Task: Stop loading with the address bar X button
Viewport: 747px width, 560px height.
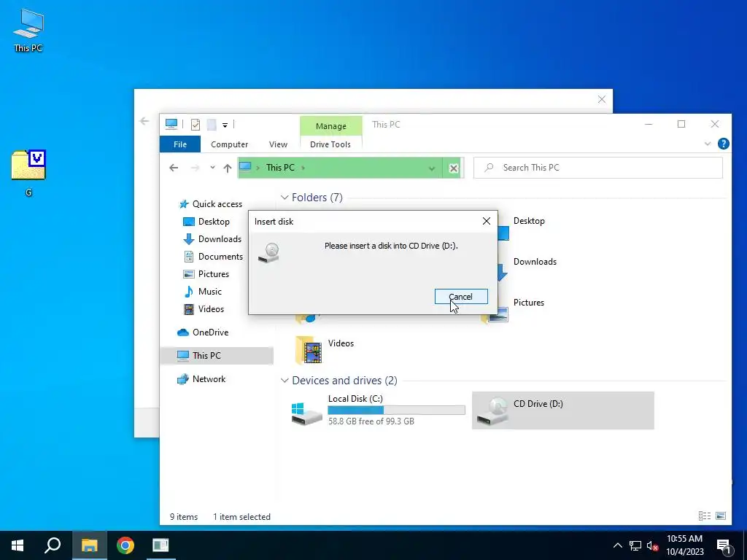Action: [x=454, y=168]
